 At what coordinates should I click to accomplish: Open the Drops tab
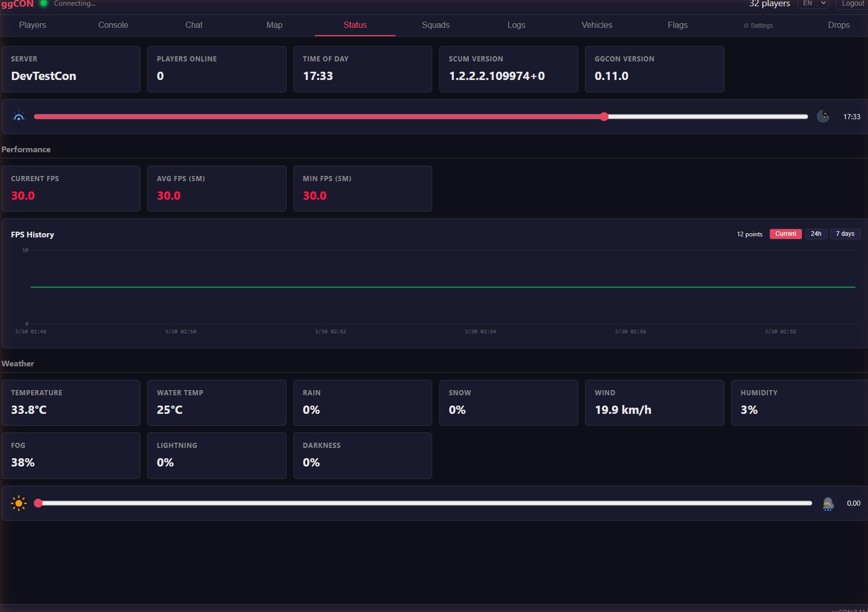coord(839,25)
